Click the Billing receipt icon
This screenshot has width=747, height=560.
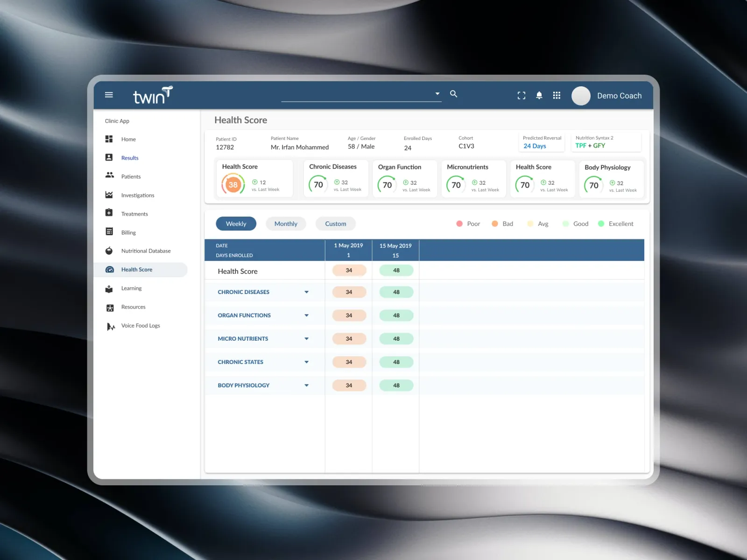[109, 231]
